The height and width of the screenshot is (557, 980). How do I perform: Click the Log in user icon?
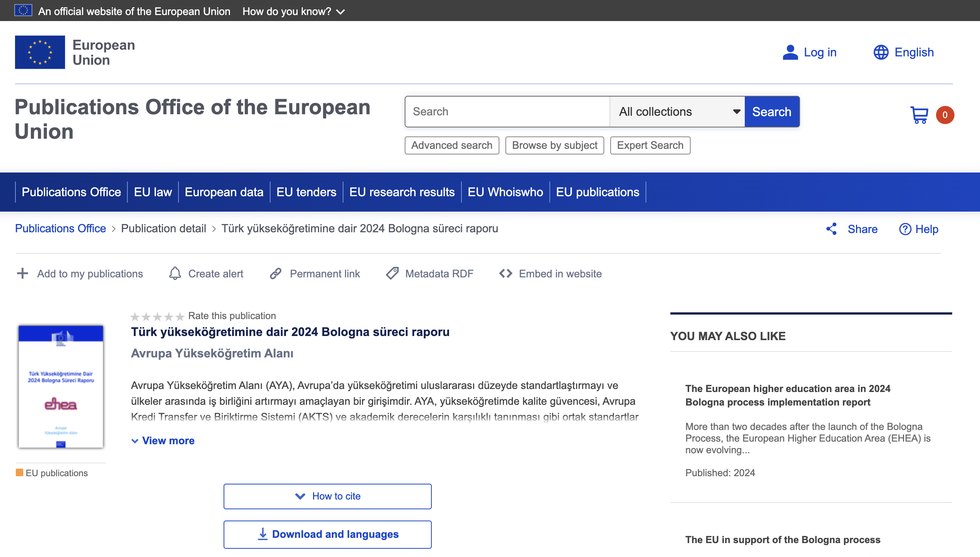click(790, 52)
